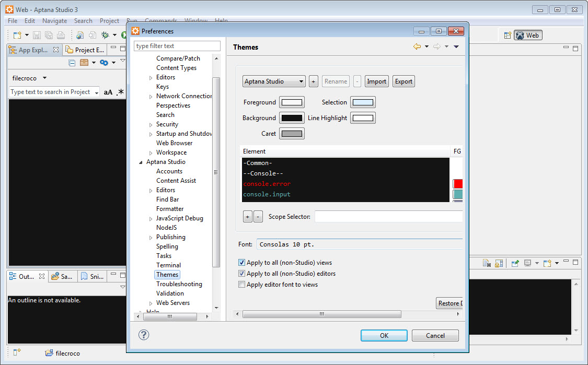Click the Restore Defaults button
The width and height of the screenshot is (588, 365).
coord(449,303)
